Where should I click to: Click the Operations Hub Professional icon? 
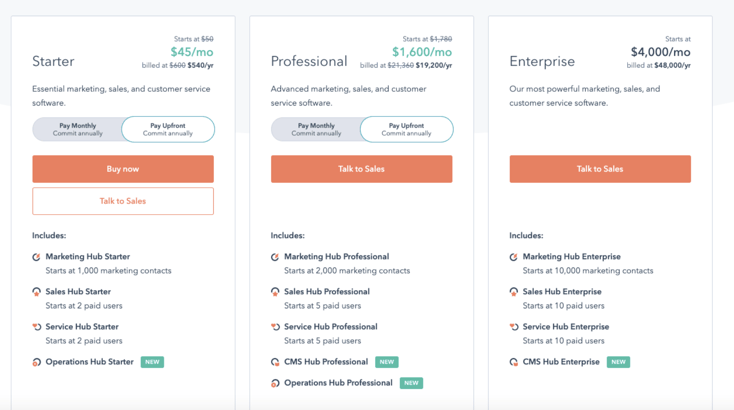(x=275, y=383)
